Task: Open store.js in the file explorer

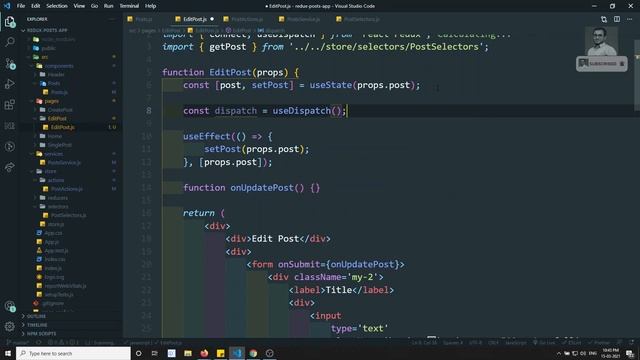Action: pyautogui.click(x=56, y=224)
